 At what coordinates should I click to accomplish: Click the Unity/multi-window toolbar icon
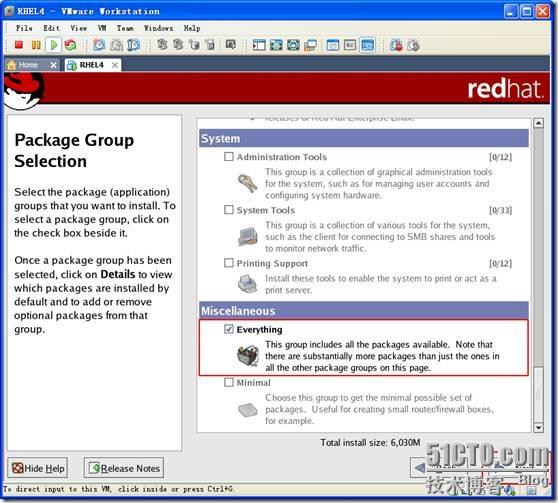(310, 45)
